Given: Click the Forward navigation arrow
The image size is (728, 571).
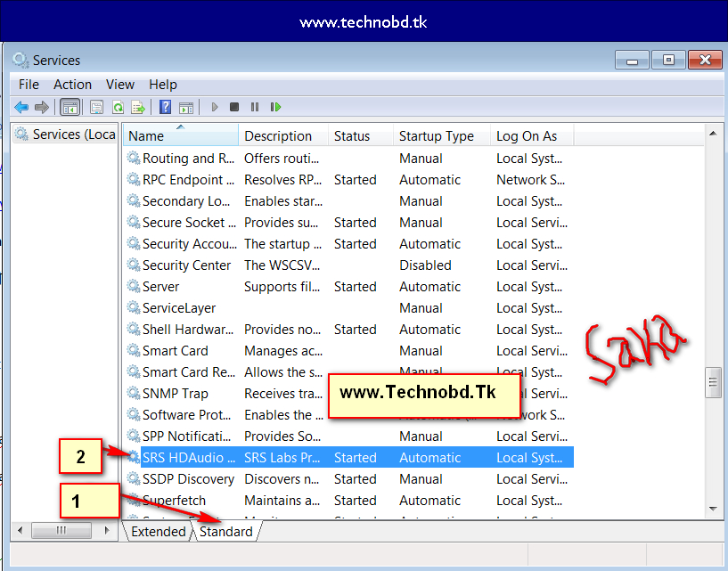Looking at the screenshot, I should point(41,107).
